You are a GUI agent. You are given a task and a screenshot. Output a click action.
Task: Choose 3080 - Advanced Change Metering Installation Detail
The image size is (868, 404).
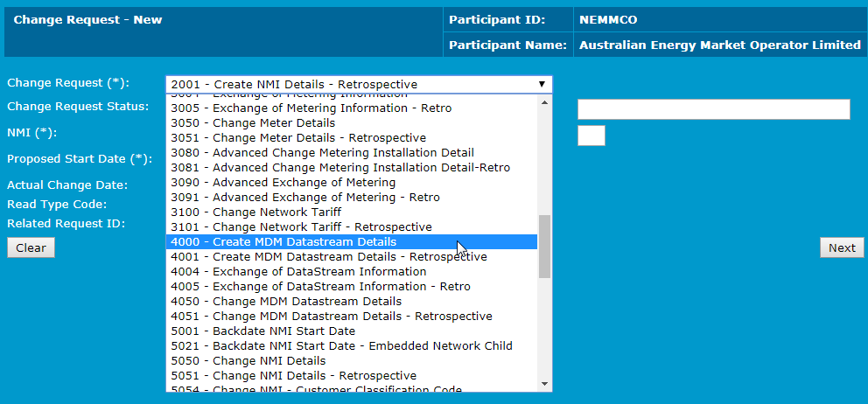[322, 153]
